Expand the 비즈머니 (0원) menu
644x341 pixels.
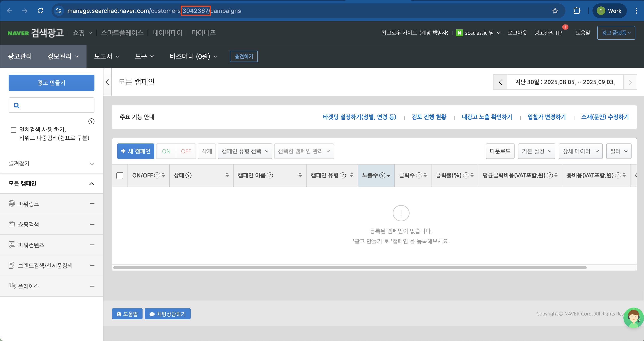(193, 56)
